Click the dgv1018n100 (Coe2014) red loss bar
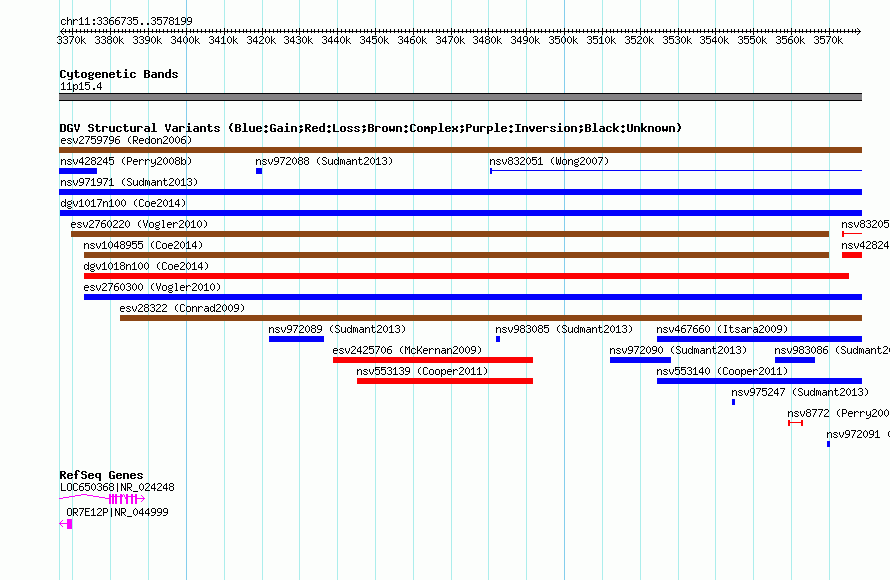 [x=467, y=276]
